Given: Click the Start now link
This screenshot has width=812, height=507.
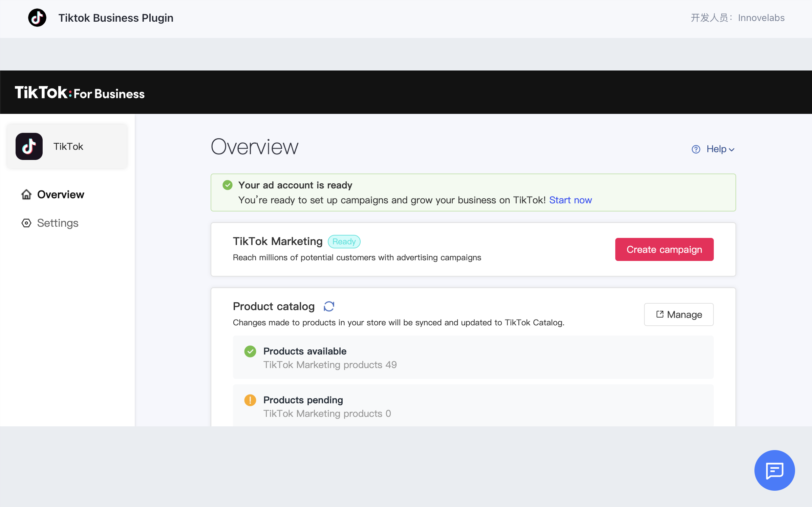Looking at the screenshot, I should [x=570, y=200].
